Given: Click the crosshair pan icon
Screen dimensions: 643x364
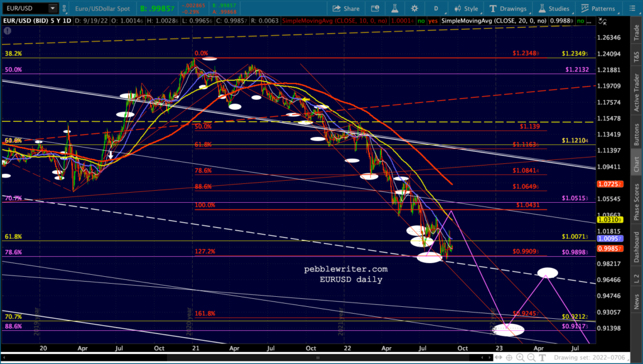Looking at the screenshot, I should point(509,358).
